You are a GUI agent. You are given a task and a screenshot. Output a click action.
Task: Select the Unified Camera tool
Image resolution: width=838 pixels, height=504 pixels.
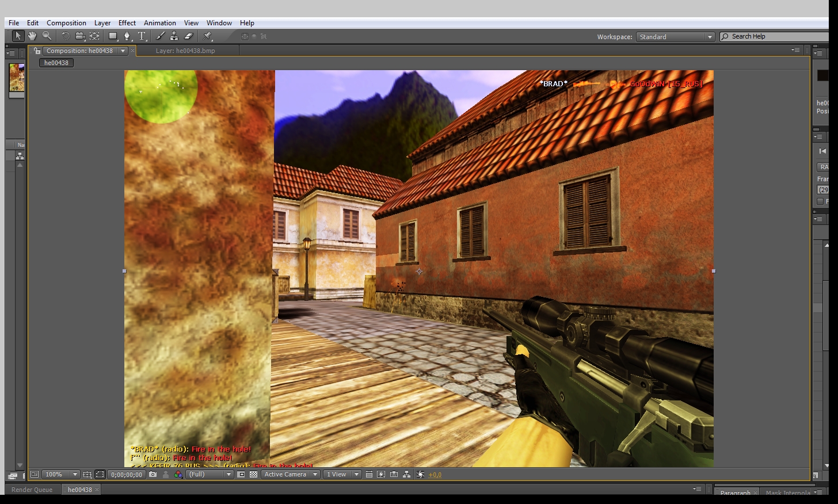80,36
